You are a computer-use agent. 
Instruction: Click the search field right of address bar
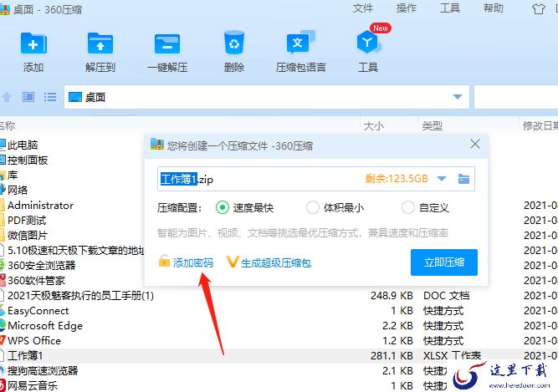click(516, 97)
